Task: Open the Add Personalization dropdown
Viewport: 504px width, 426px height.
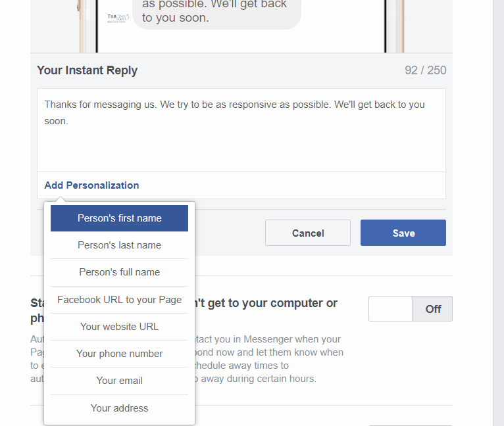Action: click(x=91, y=185)
